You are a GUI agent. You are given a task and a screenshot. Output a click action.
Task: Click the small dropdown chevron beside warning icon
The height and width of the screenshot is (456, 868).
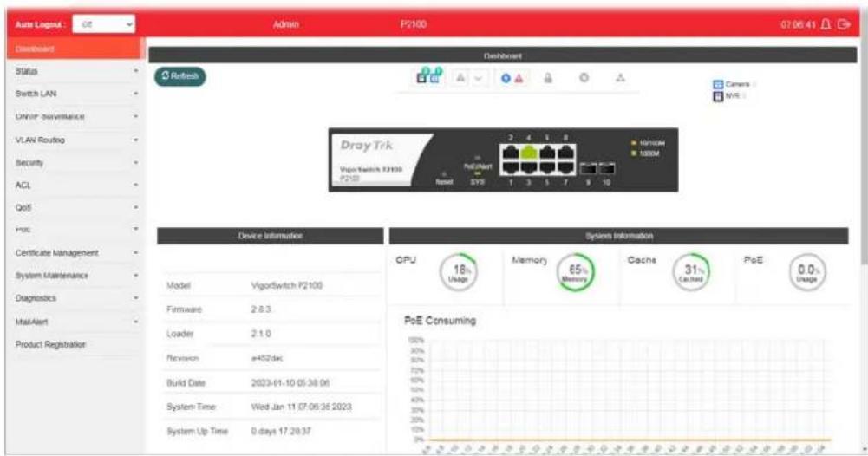pyautogui.click(x=479, y=79)
